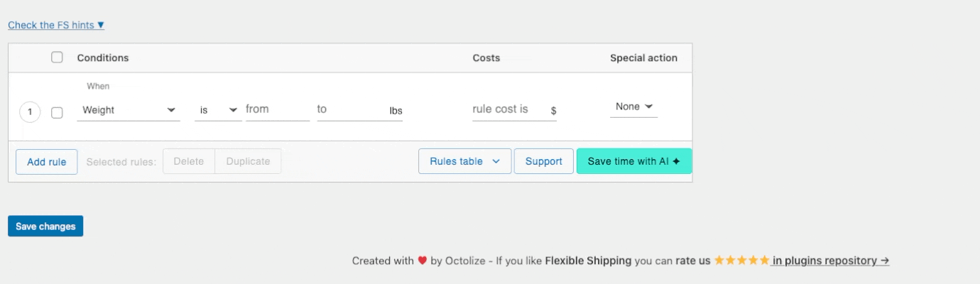Tick the select-all rules checkbox in header
This screenshot has width=980, height=284.
pos(58,58)
